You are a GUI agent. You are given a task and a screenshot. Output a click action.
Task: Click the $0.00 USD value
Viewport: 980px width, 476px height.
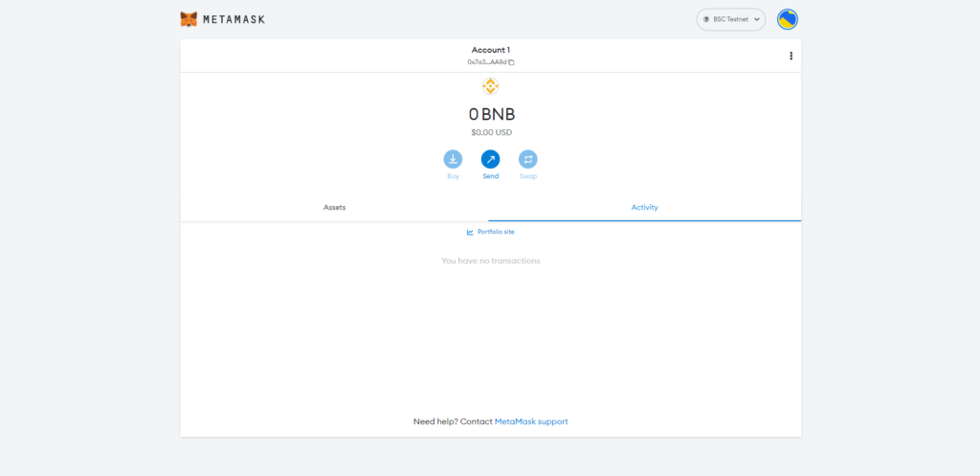click(492, 132)
